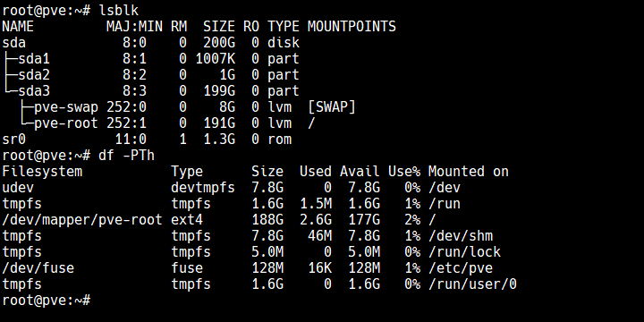644x322 pixels.
Task: Select the sr0 rom device name
Action: (x=14, y=140)
